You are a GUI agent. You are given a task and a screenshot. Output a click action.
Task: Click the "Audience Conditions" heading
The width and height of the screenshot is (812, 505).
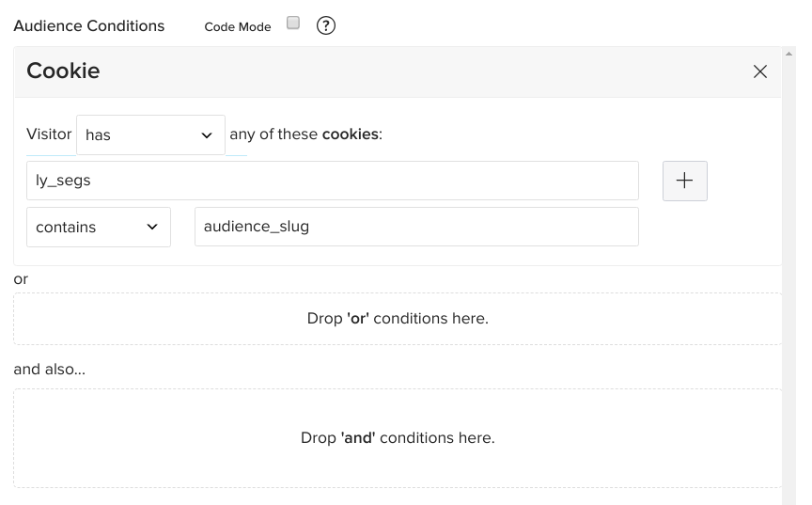pos(89,26)
